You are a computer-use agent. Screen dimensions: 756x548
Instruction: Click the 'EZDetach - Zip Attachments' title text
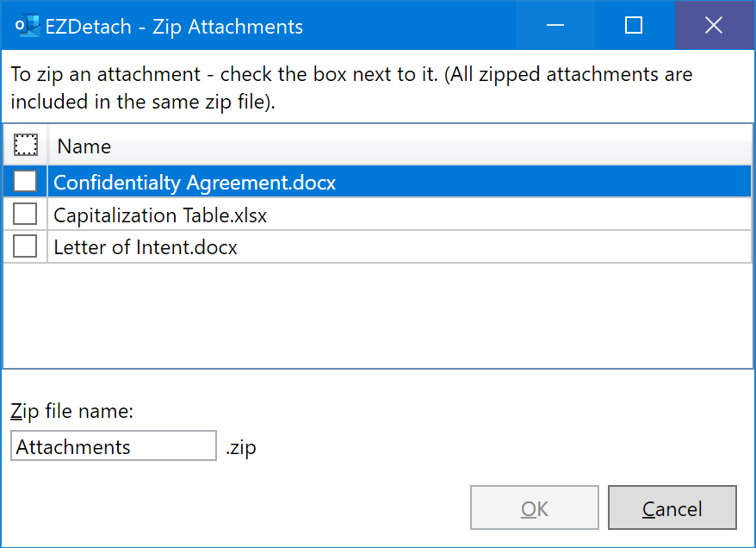point(174,27)
